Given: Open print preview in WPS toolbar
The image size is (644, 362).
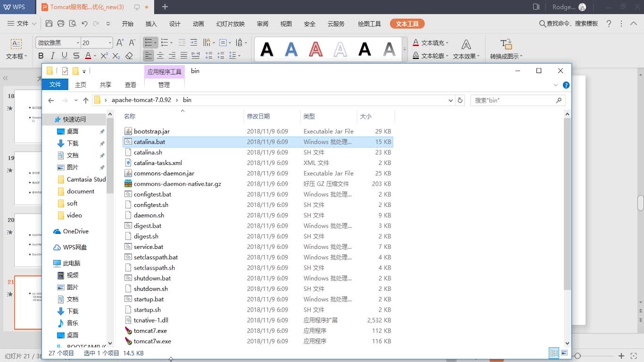Looking at the screenshot, I should click(x=73, y=24).
